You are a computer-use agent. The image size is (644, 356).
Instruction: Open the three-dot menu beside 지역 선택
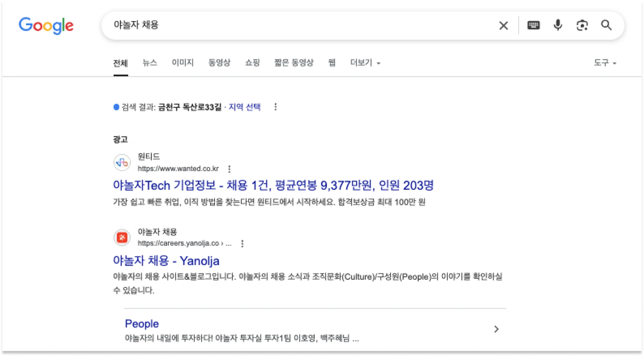click(276, 107)
